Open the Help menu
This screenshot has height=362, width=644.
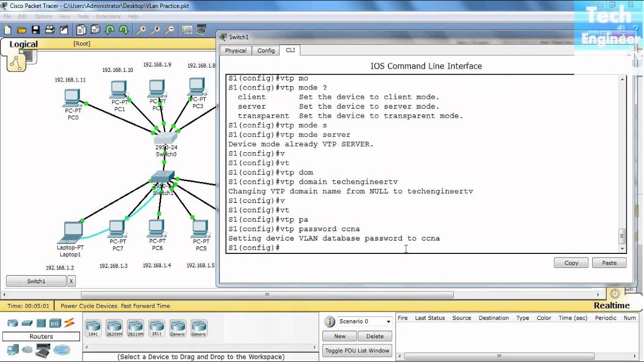coord(133,17)
